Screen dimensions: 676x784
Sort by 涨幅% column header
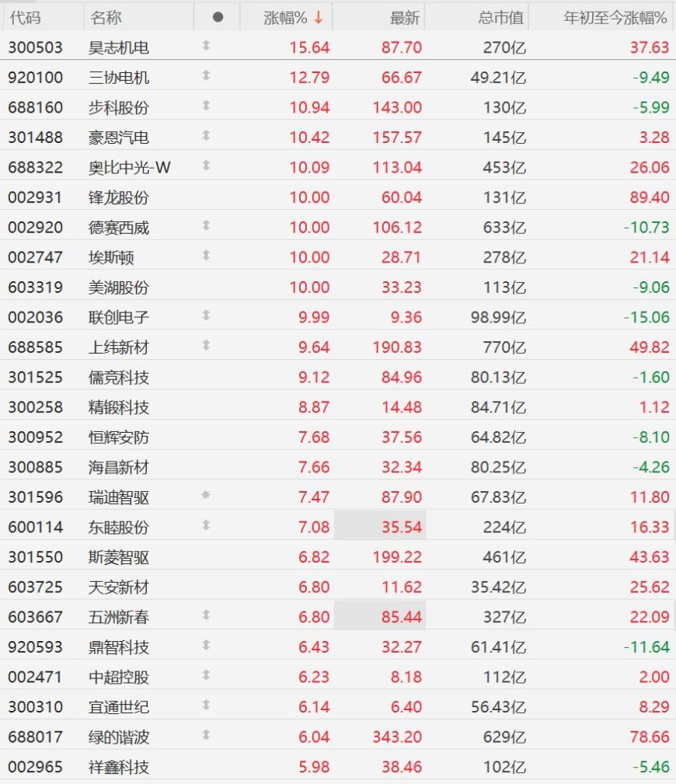coord(293,18)
